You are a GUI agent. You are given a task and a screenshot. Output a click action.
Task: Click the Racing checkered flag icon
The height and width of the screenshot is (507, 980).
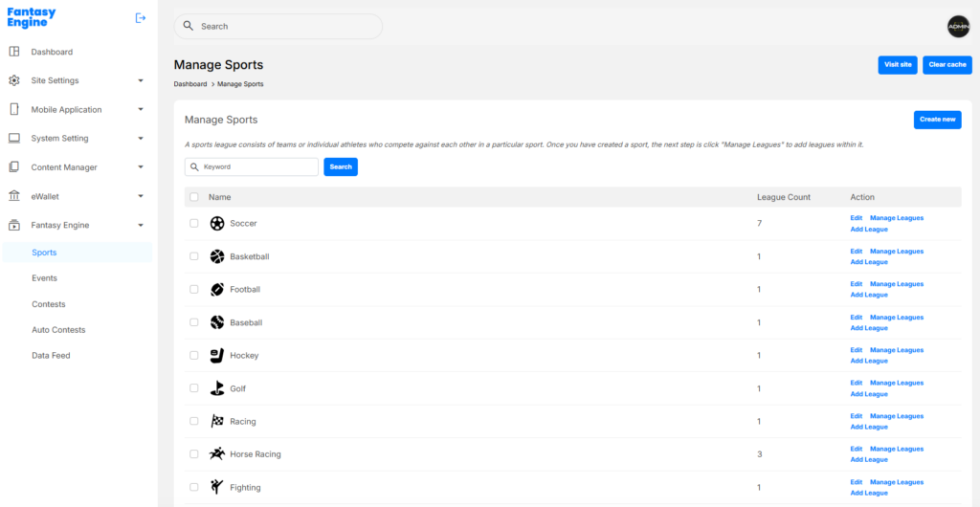pyautogui.click(x=217, y=422)
